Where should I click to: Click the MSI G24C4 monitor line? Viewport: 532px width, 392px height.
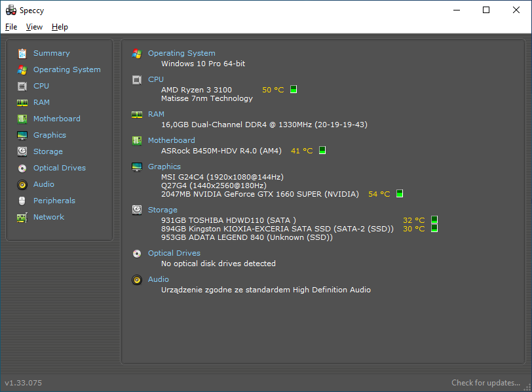tap(222, 177)
